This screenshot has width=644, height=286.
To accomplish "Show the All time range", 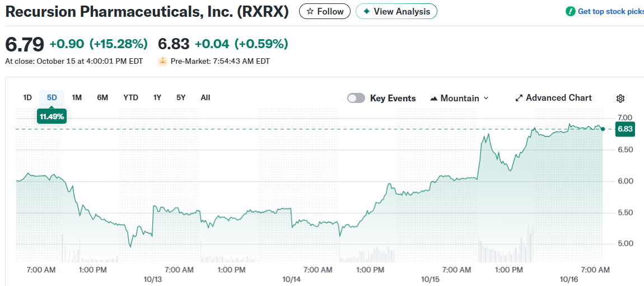I will 206,97.
